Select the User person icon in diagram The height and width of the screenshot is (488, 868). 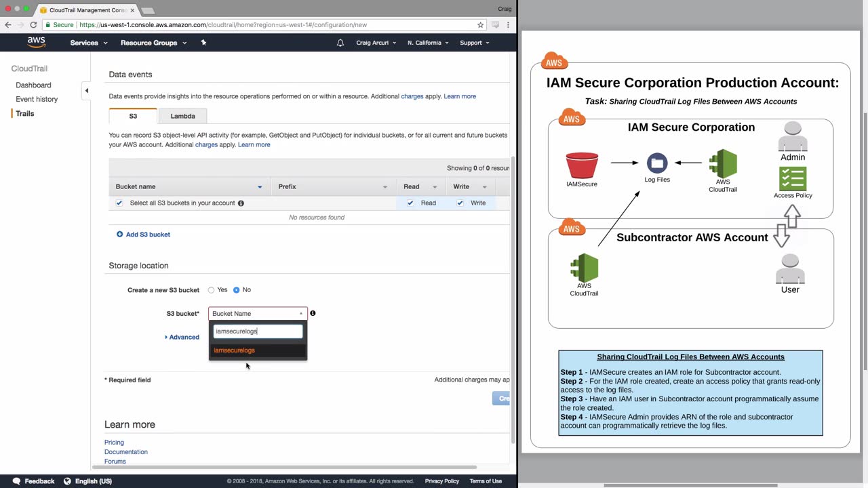coord(790,269)
